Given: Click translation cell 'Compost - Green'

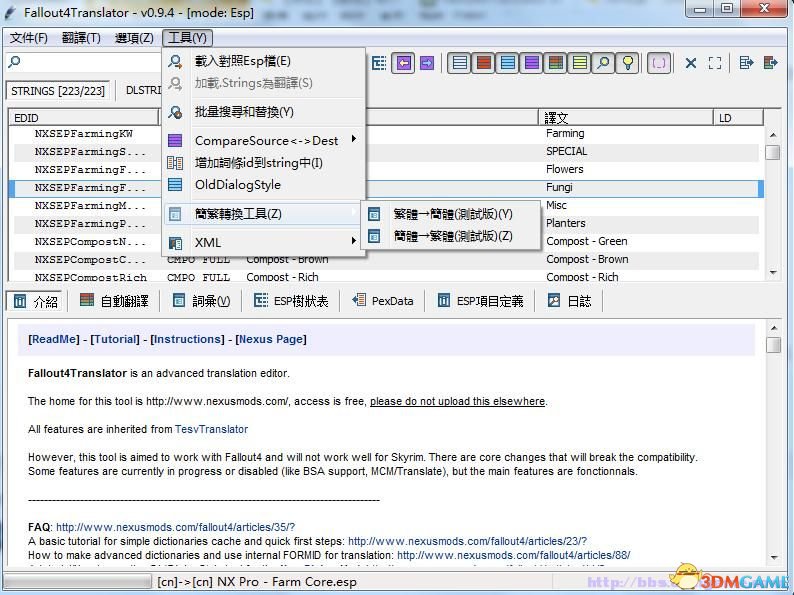Looking at the screenshot, I should pos(587,242).
